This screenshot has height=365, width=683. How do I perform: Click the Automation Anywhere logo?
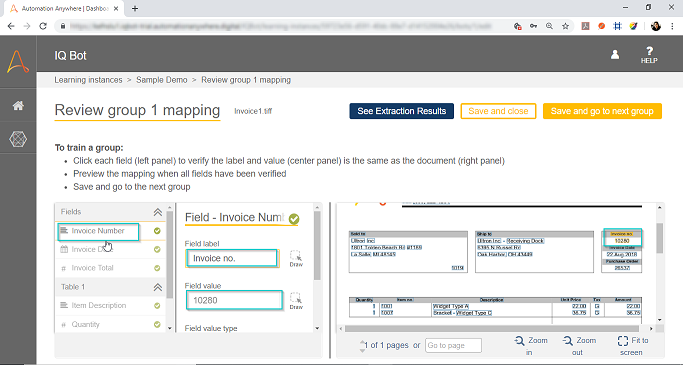click(18, 61)
